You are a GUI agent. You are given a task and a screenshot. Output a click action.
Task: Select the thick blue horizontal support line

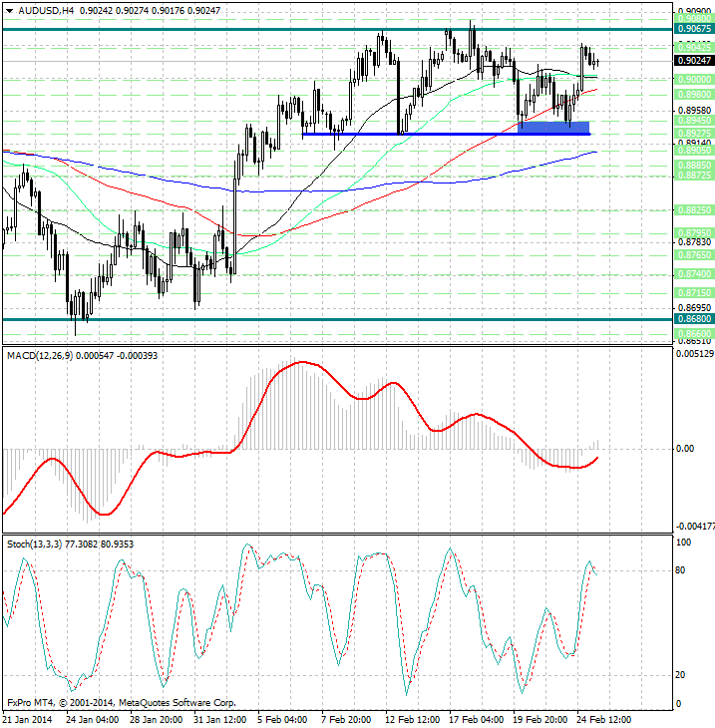pos(446,135)
